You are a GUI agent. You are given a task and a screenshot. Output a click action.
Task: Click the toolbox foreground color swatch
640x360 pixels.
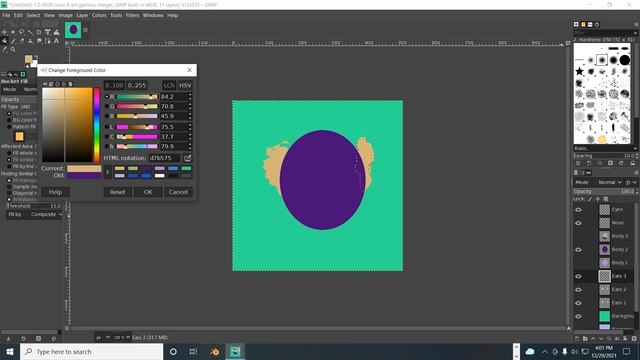(28, 59)
